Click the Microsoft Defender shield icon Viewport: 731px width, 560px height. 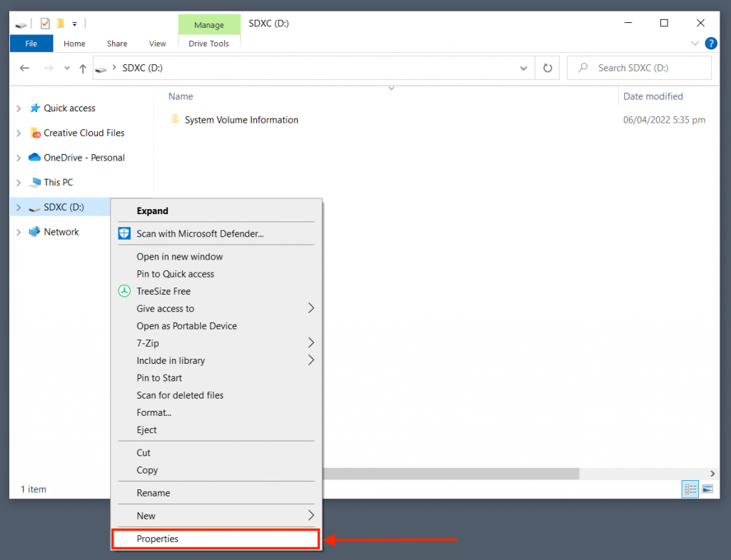[124, 233]
